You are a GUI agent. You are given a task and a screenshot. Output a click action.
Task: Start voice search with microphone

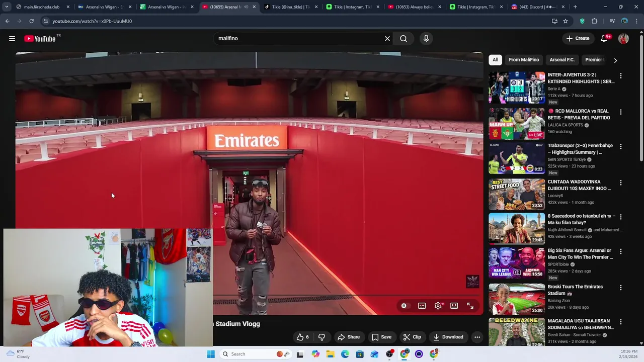tap(426, 39)
